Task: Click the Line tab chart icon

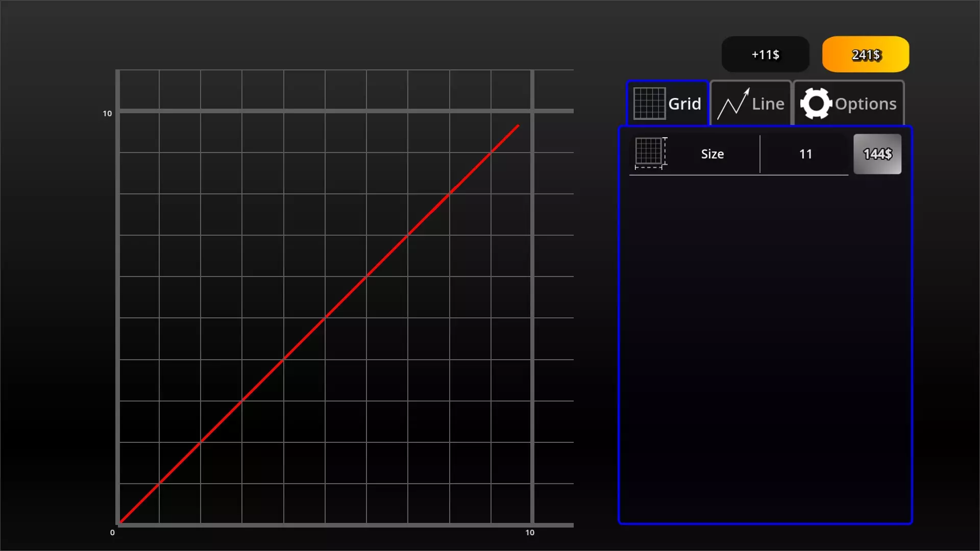Action: (x=733, y=104)
